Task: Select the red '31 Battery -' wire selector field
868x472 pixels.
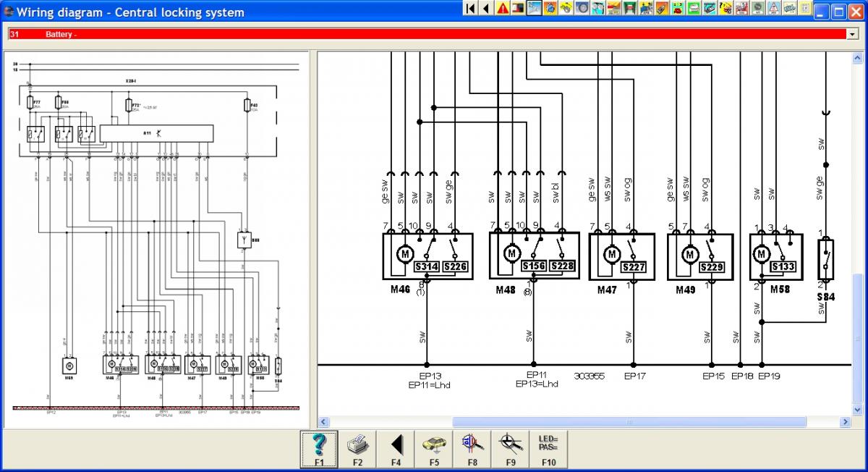Action: point(427,34)
